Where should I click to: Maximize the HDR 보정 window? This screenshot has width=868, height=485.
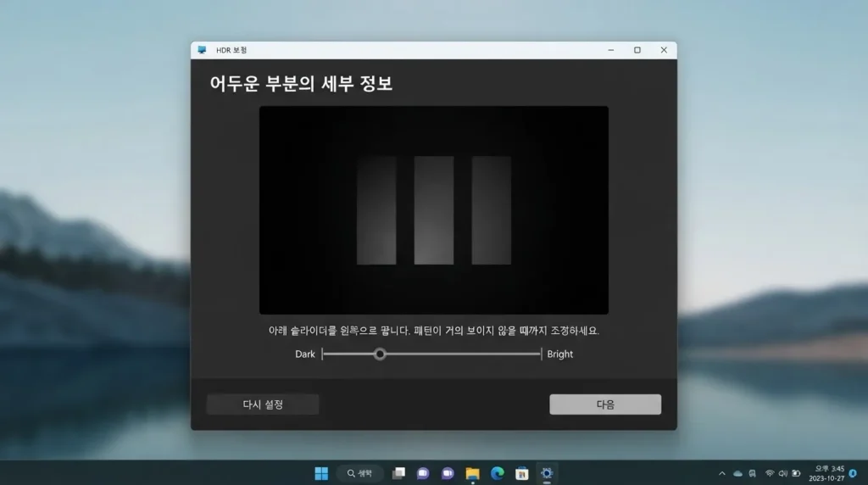click(x=637, y=50)
